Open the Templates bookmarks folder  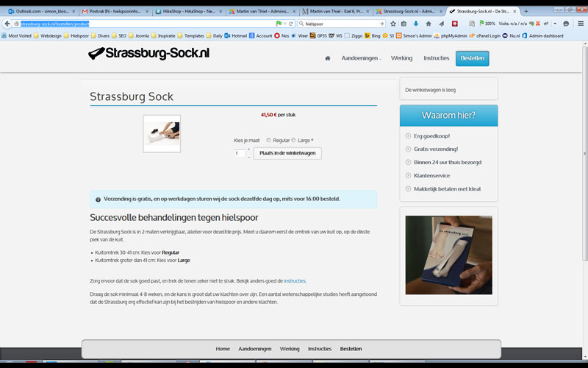(191, 35)
